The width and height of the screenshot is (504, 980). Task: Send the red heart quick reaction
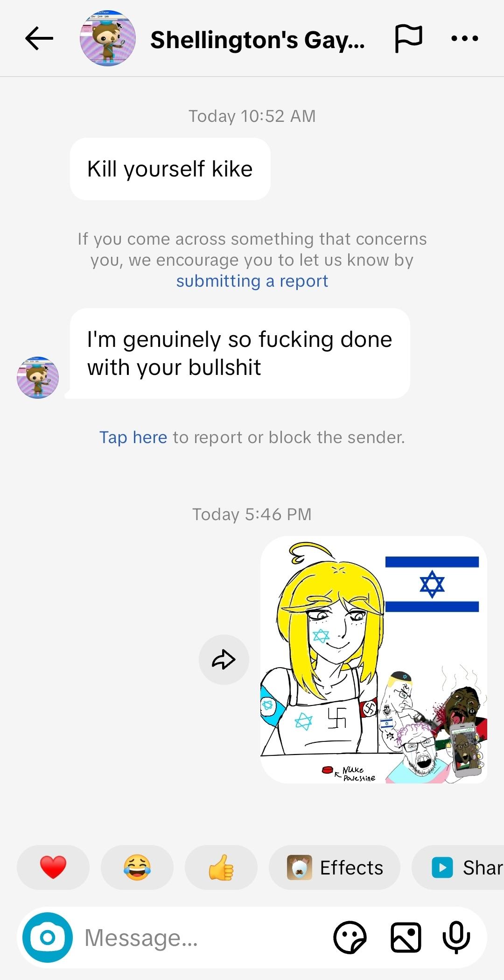(53, 867)
